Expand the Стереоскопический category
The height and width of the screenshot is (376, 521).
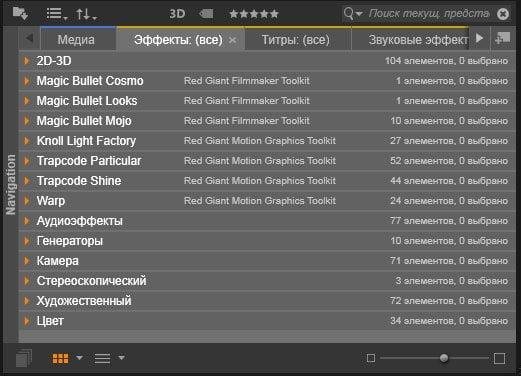(27, 281)
